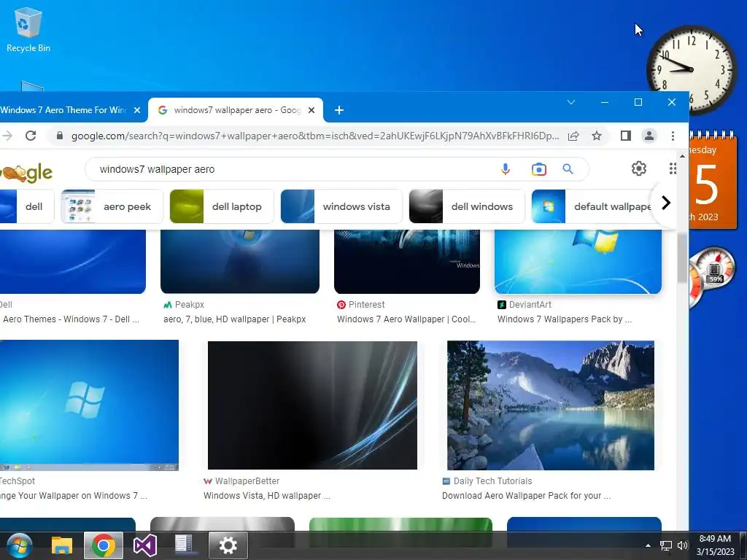Open the WallpaperBetter Vista thumbnail

click(x=312, y=405)
